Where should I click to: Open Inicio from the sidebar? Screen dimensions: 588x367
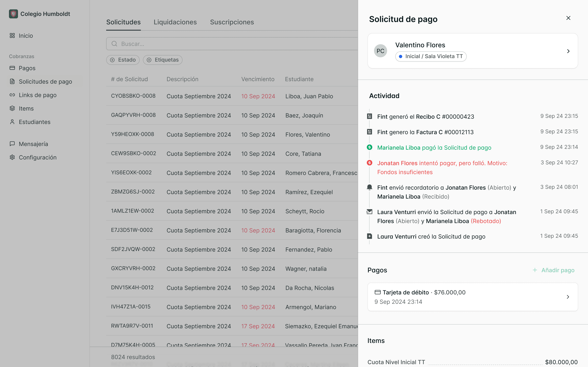26,36
